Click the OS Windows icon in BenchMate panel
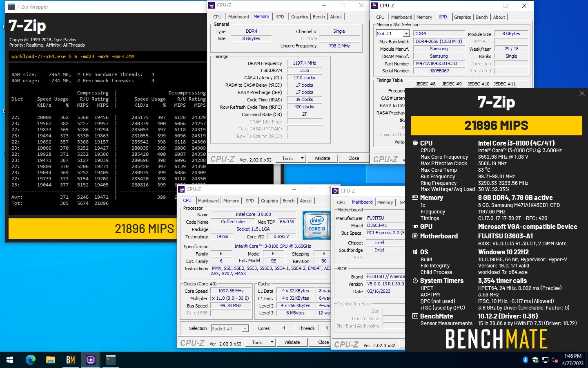588x368 pixels. 415,252
